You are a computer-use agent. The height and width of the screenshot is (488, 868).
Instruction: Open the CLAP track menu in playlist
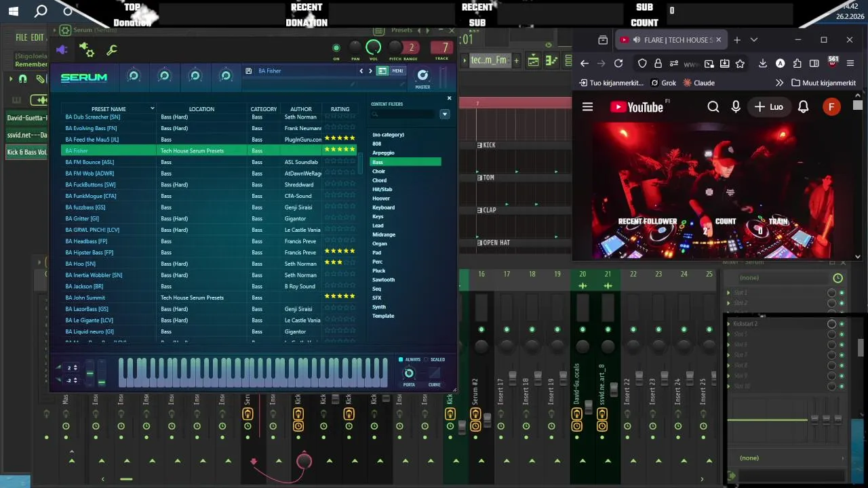tap(479, 210)
